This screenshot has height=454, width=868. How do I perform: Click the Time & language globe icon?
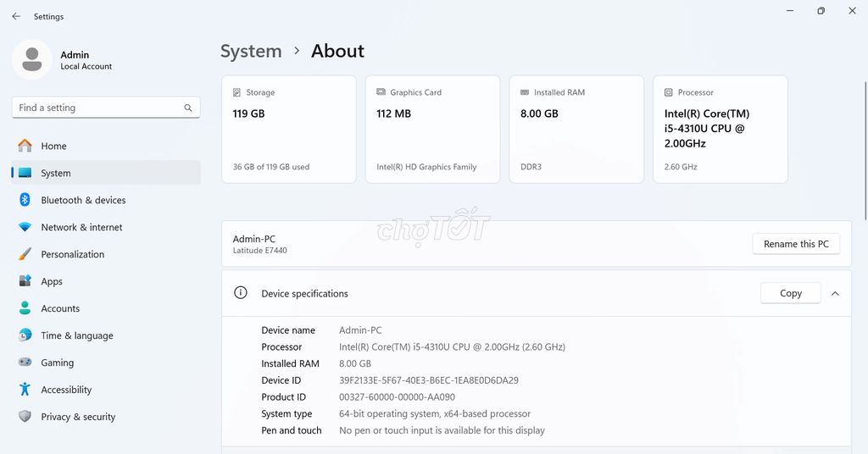pos(25,335)
